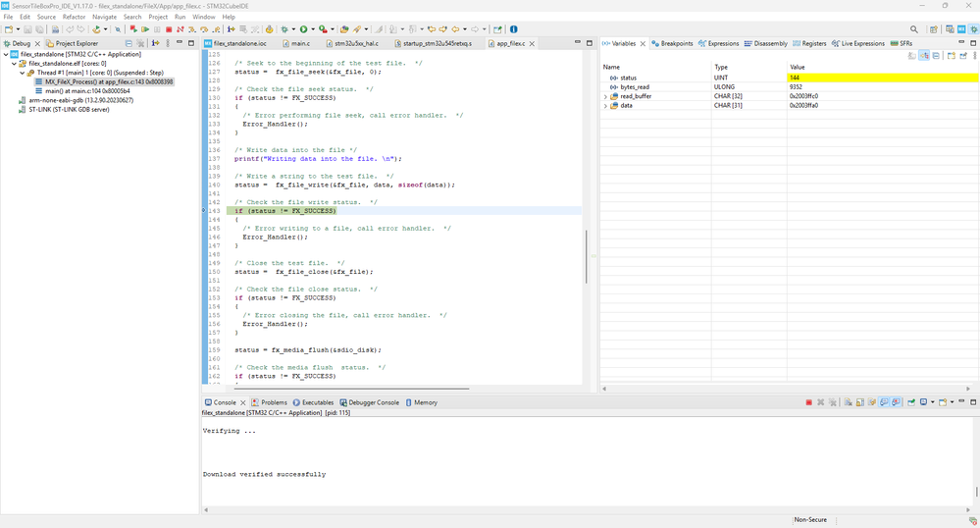Open the Project menu
The width and height of the screenshot is (980, 528).
point(158,17)
